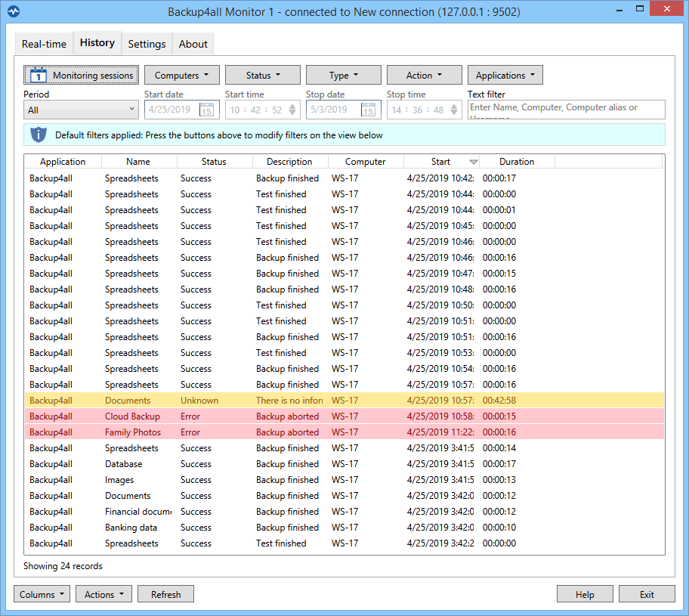Open calendar picker for Stop date

(369, 110)
